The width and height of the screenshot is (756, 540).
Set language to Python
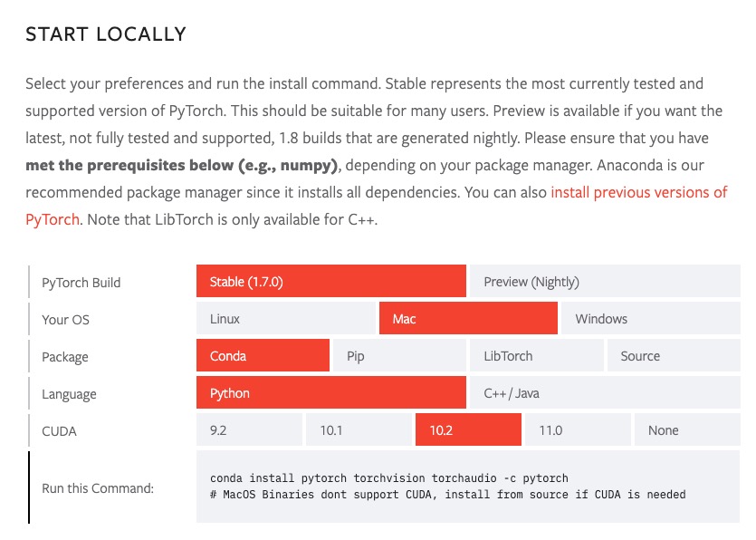pyautogui.click(x=330, y=393)
